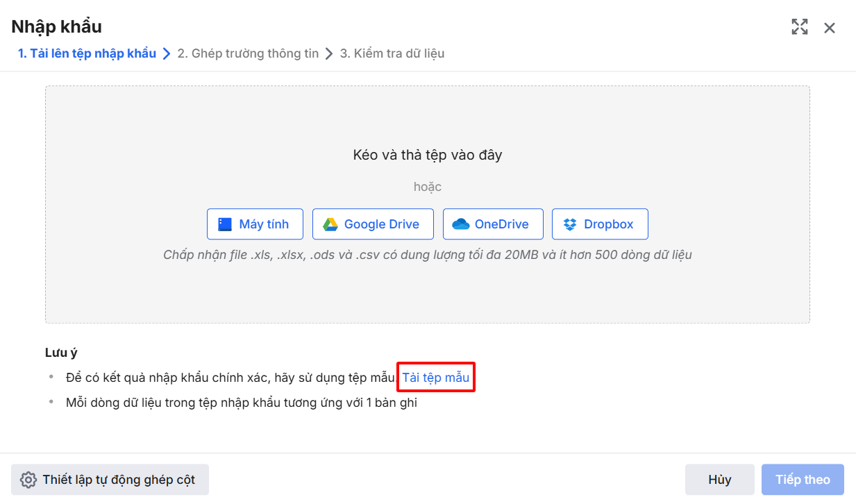Click the chevron after step 2
The image size is (856, 504).
330,53
